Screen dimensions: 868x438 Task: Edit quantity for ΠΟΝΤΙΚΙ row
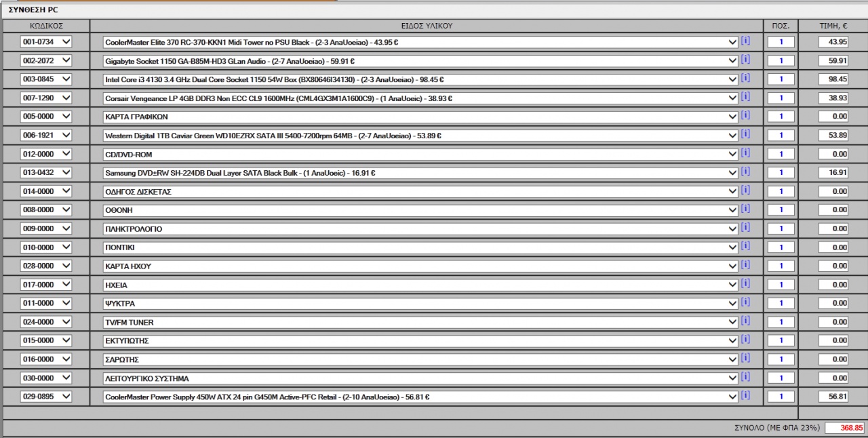pyautogui.click(x=781, y=247)
